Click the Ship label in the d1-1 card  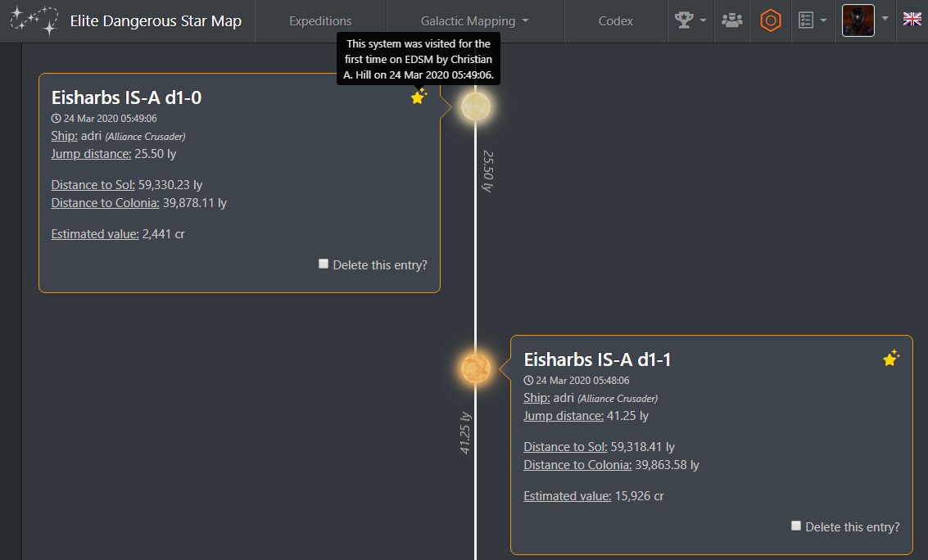point(536,398)
